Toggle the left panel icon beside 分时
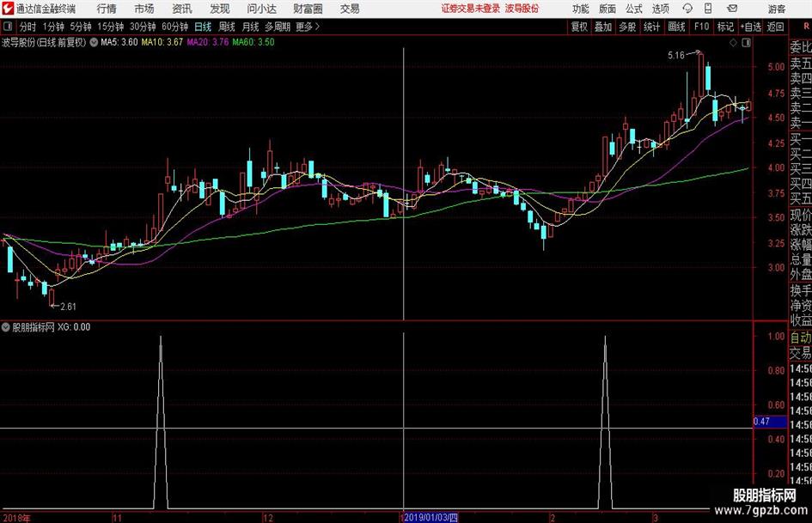 [7, 27]
